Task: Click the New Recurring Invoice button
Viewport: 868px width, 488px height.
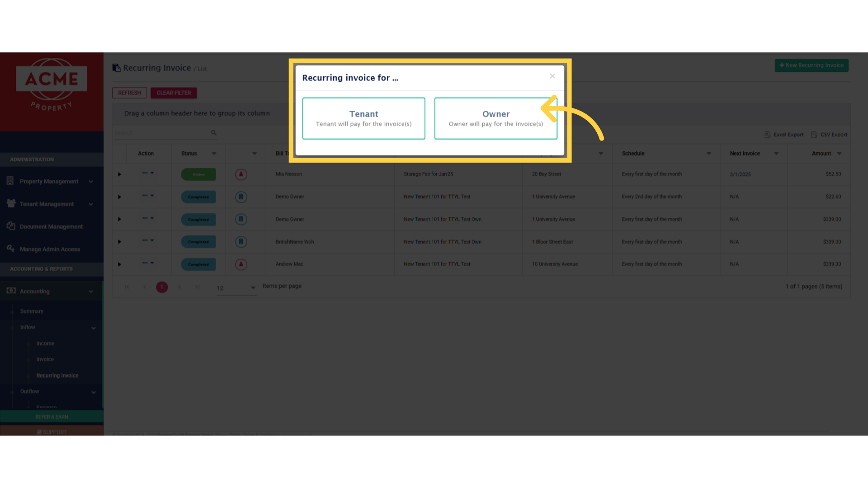Action: coord(811,66)
